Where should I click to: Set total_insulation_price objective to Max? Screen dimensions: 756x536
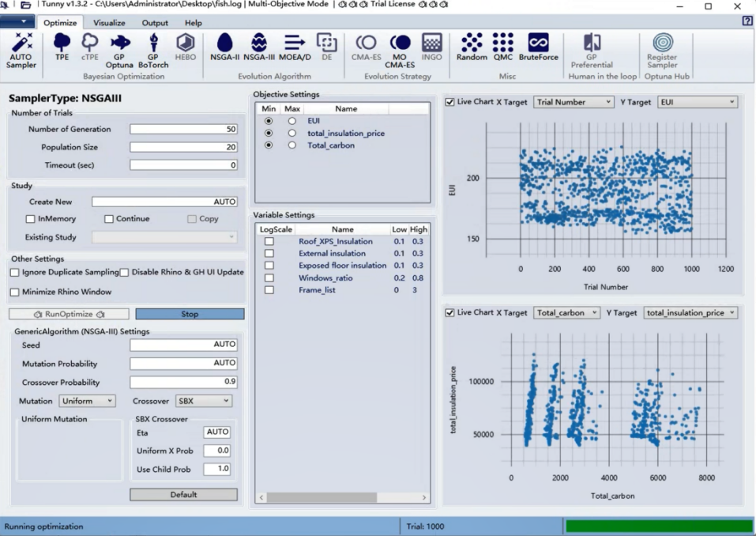[291, 133]
